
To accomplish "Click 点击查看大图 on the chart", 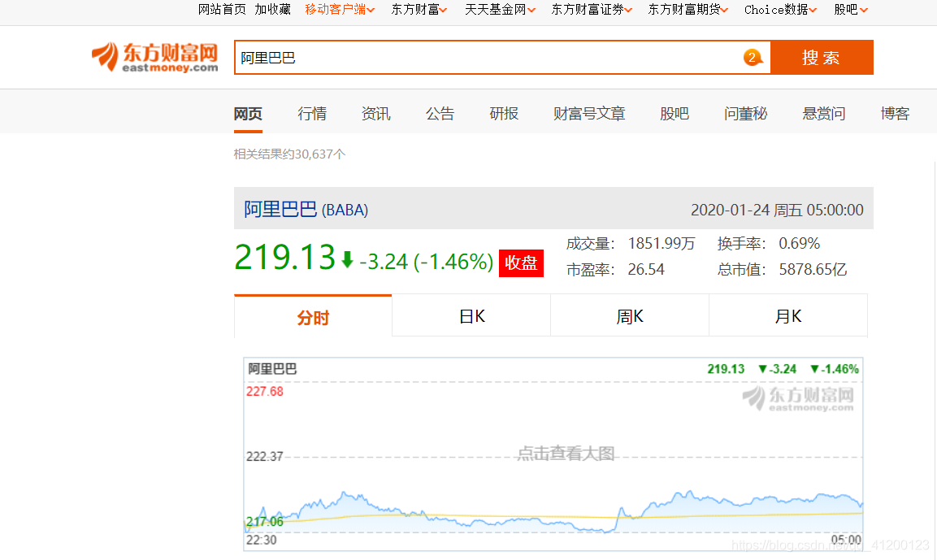I will tap(566, 454).
